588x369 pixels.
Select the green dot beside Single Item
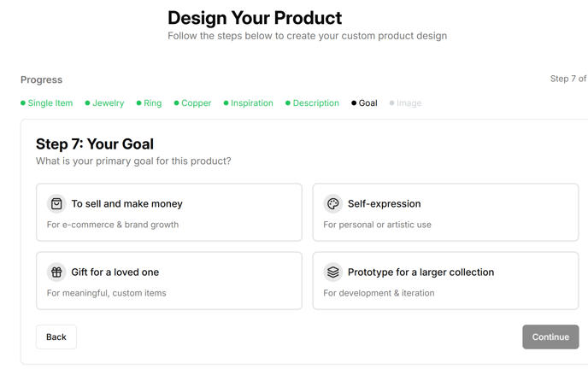click(23, 103)
